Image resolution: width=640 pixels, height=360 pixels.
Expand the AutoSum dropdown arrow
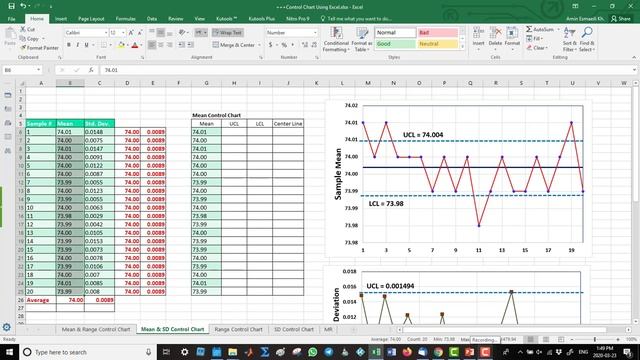pyautogui.click(x=558, y=29)
